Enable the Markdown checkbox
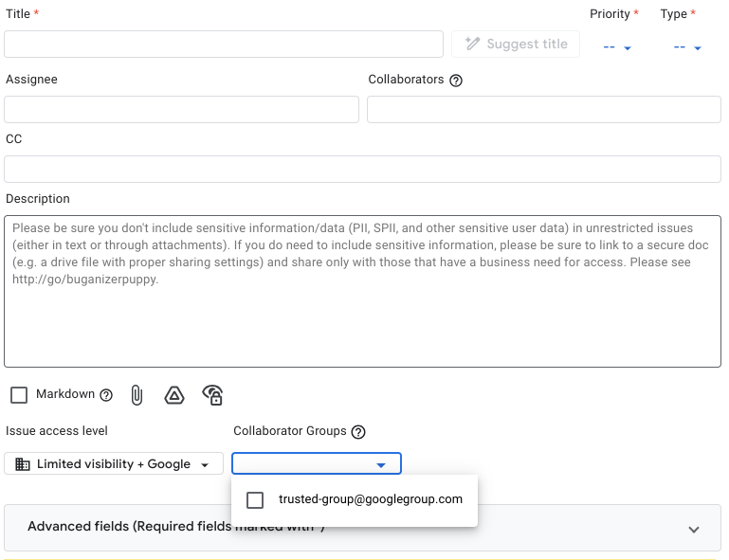 coord(19,395)
